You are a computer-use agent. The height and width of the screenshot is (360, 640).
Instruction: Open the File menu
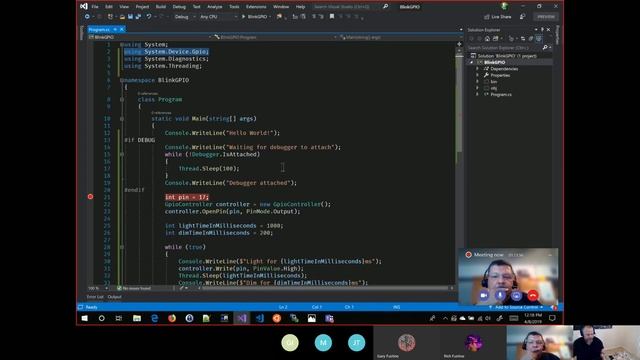point(95,7)
